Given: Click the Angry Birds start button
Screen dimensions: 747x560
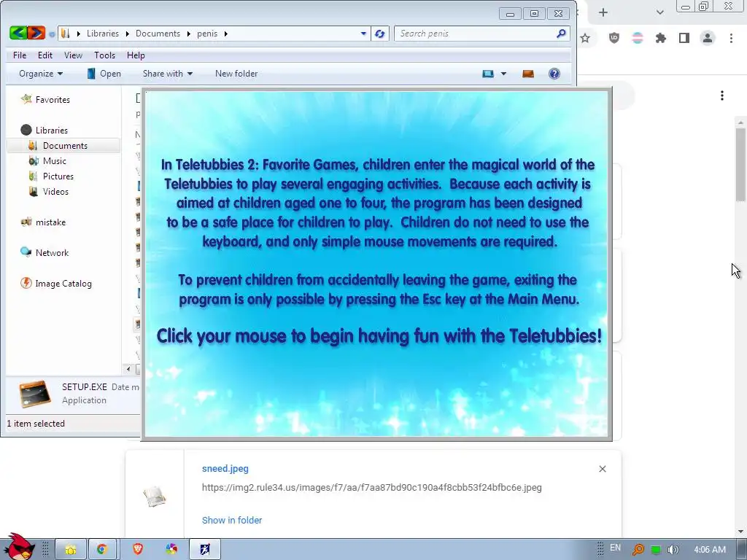Looking at the screenshot, I should tap(19, 546).
